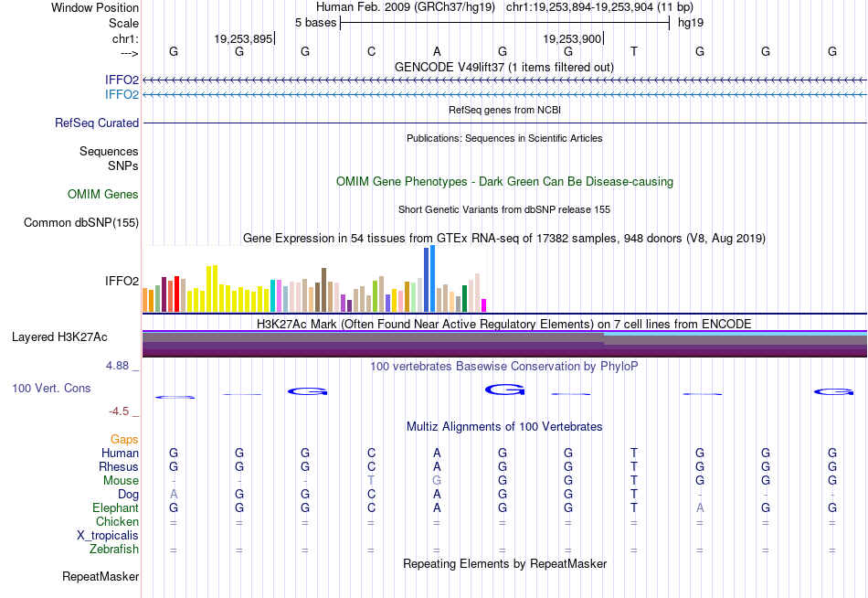Click the Mouse species label
Viewport: 868px width, 598px height.
pyautogui.click(x=121, y=481)
